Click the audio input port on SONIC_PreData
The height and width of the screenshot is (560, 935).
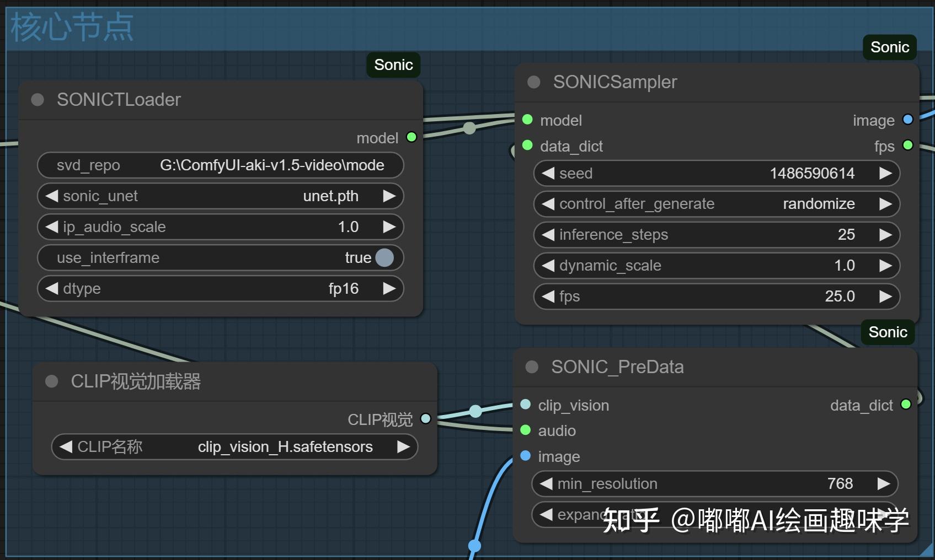coord(525,430)
